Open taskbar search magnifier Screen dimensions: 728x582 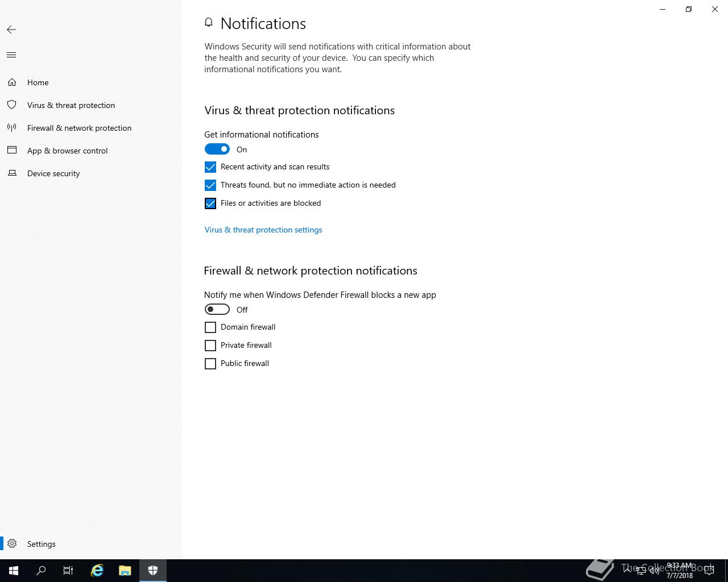point(41,571)
